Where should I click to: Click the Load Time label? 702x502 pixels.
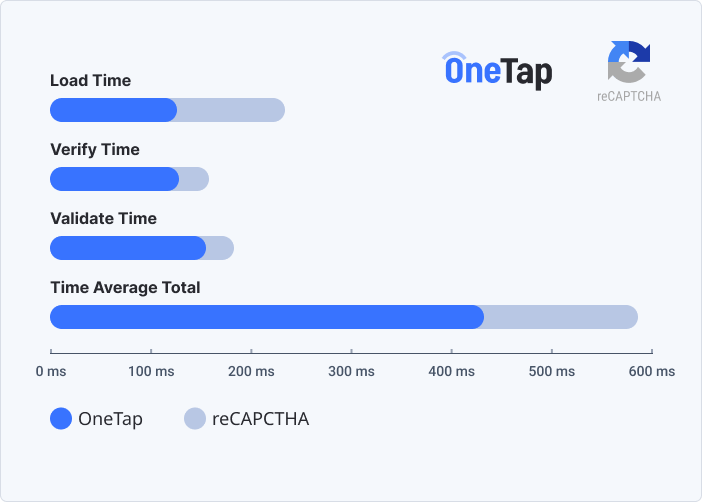click(90, 80)
